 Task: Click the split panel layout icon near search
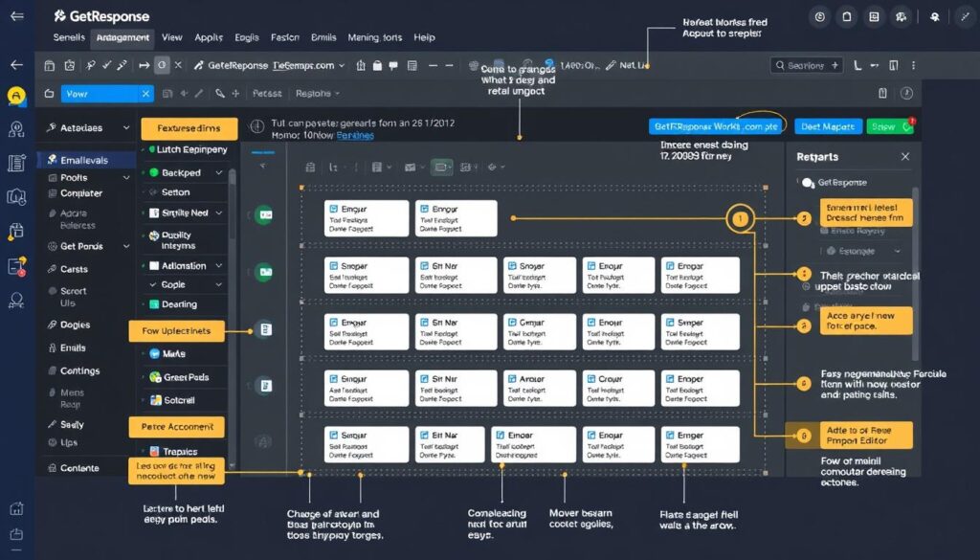coord(894,65)
